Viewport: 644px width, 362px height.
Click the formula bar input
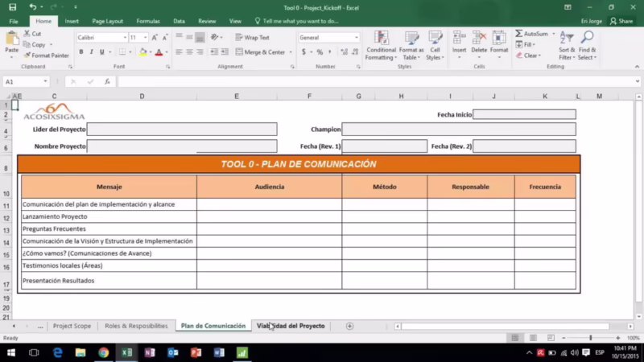376,82
